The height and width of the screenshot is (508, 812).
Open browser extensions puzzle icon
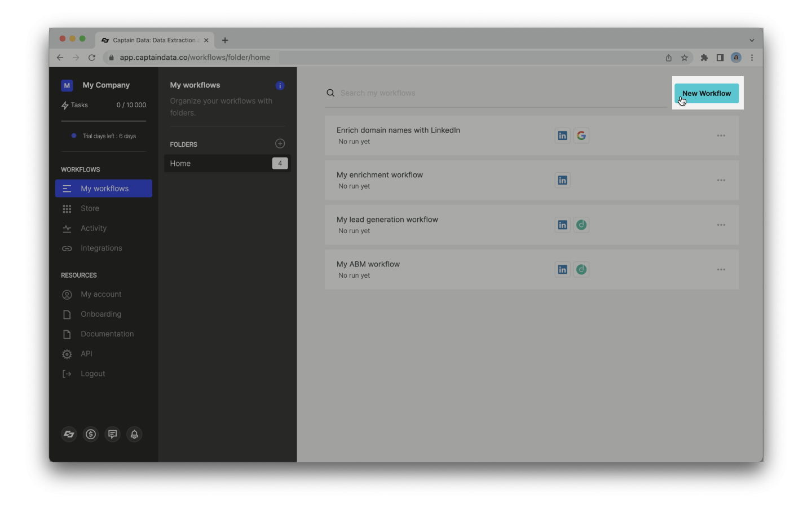coord(704,58)
